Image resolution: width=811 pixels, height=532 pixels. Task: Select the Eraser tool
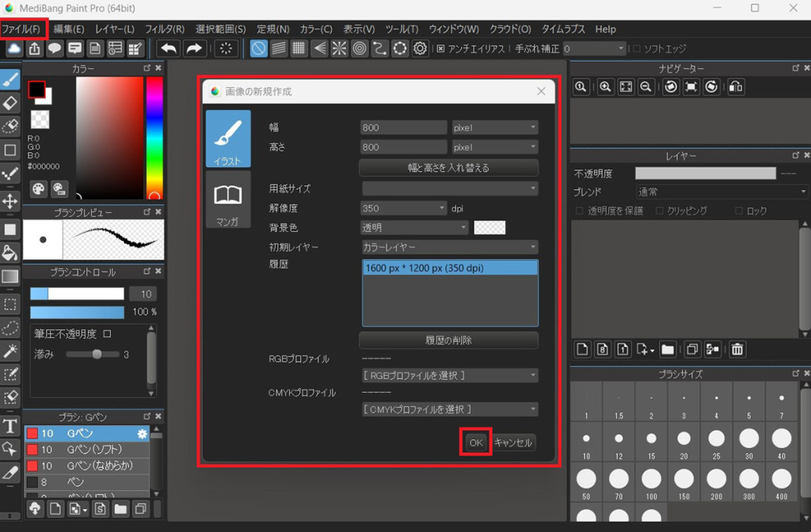coord(10,104)
